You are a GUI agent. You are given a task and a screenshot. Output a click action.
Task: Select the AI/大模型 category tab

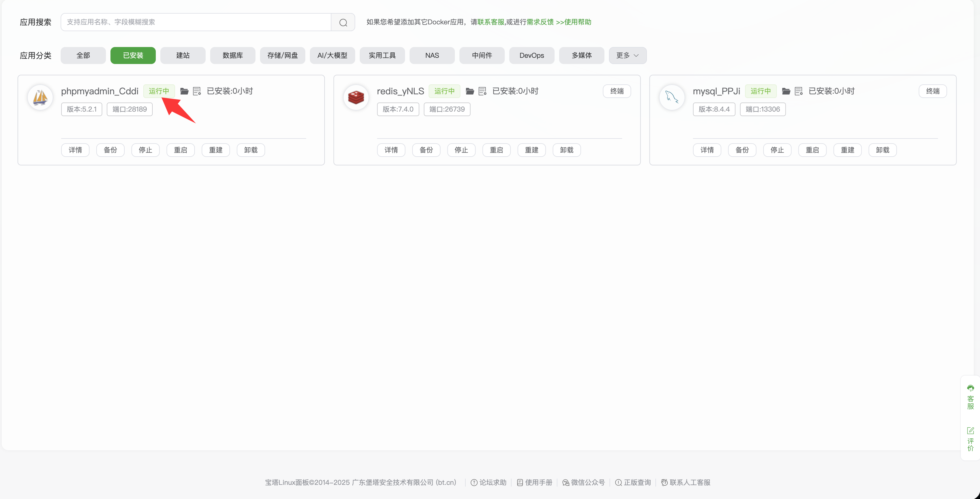(x=332, y=56)
